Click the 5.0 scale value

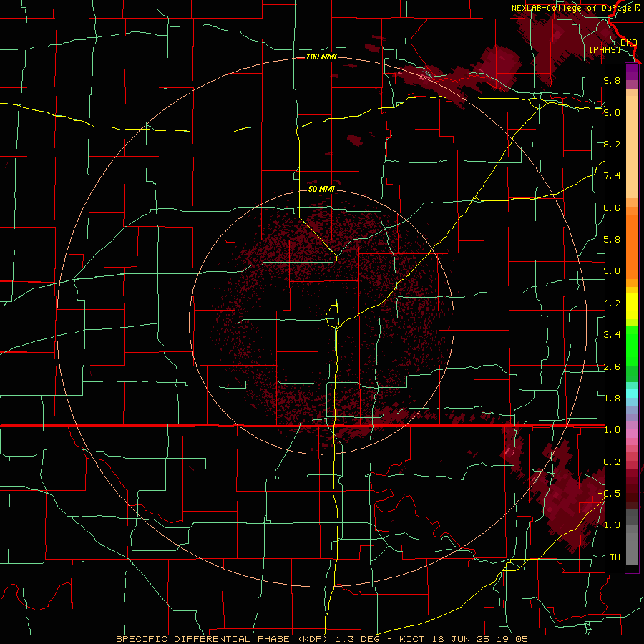612,271
